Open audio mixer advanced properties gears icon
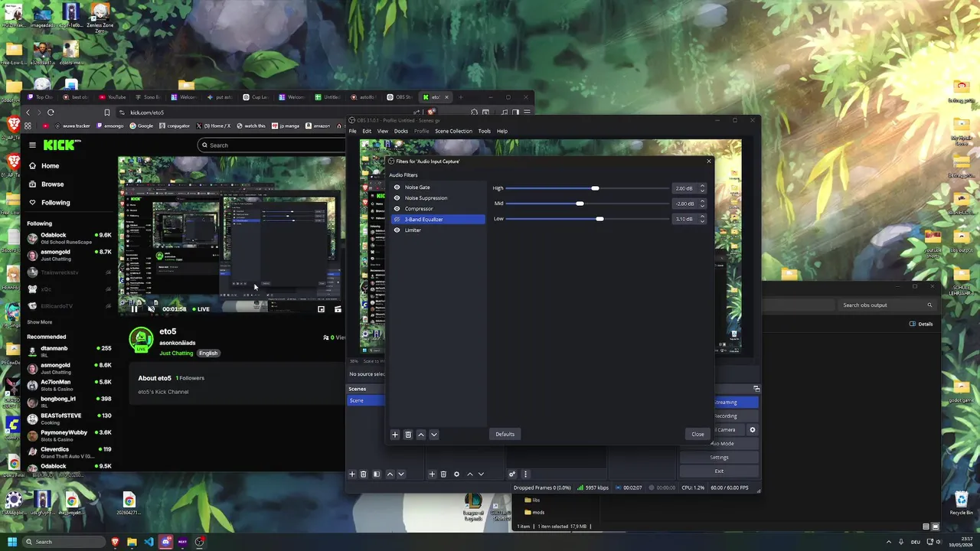Image resolution: width=980 pixels, height=551 pixels. click(x=512, y=474)
